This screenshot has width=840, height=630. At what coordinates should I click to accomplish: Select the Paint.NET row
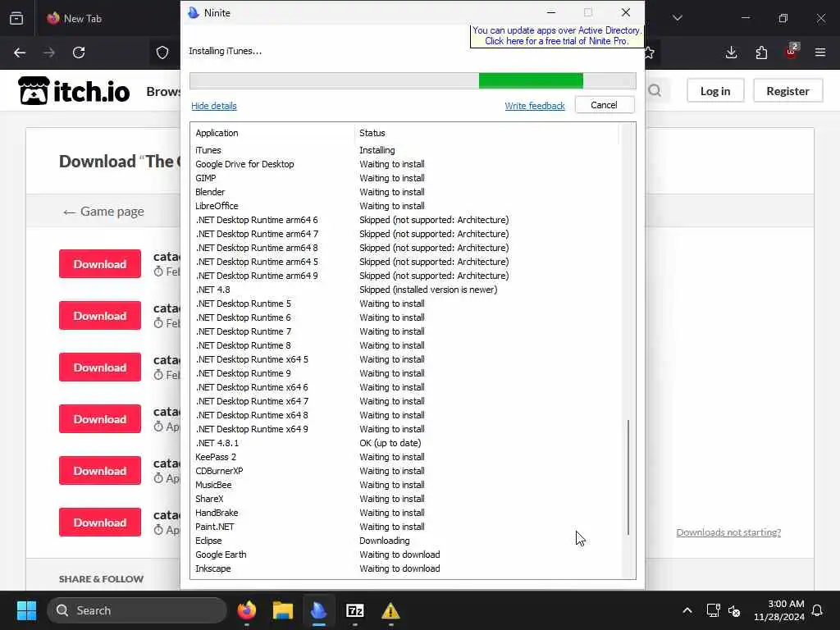click(x=406, y=527)
